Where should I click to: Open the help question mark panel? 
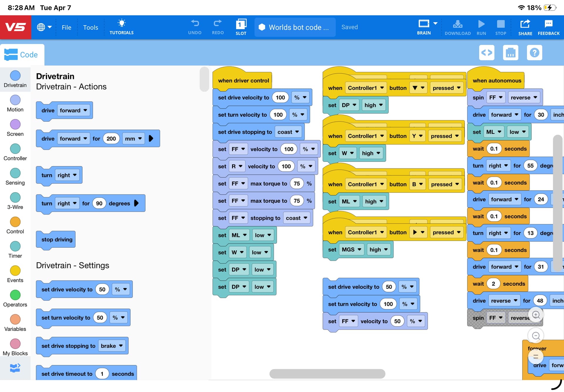pos(534,53)
